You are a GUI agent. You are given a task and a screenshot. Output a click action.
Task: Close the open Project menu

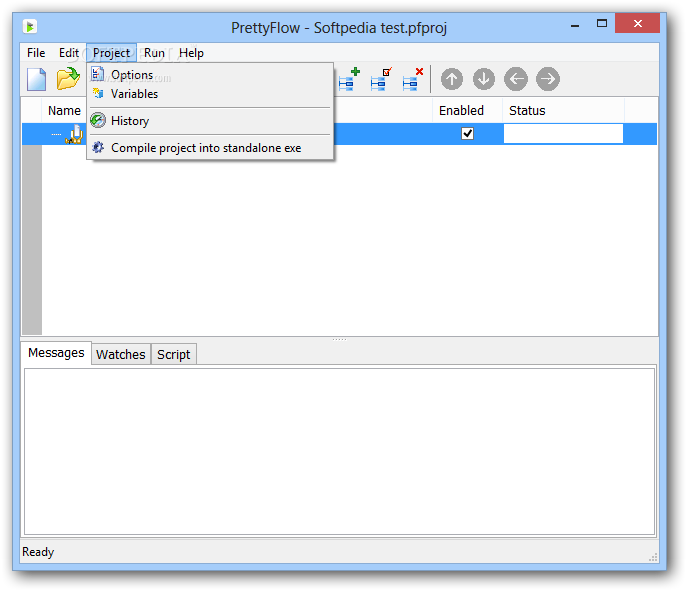[x=111, y=53]
